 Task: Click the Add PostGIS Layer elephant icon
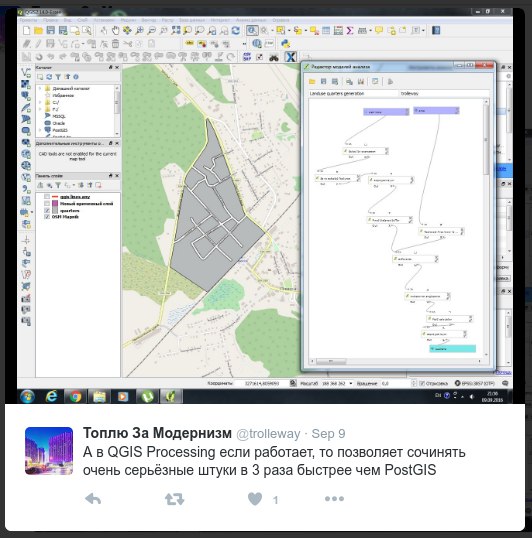[x=26, y=95]
